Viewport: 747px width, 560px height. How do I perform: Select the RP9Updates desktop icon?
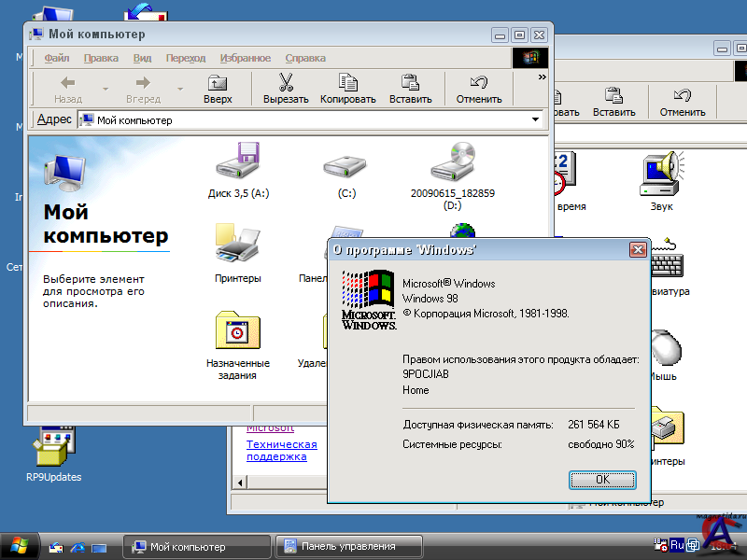coord(53,449)
